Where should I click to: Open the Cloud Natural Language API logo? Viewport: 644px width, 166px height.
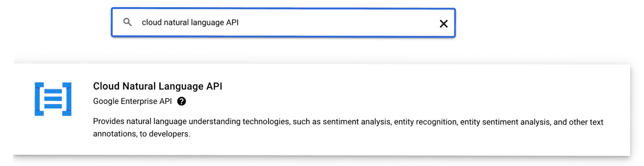coord(53,99)
